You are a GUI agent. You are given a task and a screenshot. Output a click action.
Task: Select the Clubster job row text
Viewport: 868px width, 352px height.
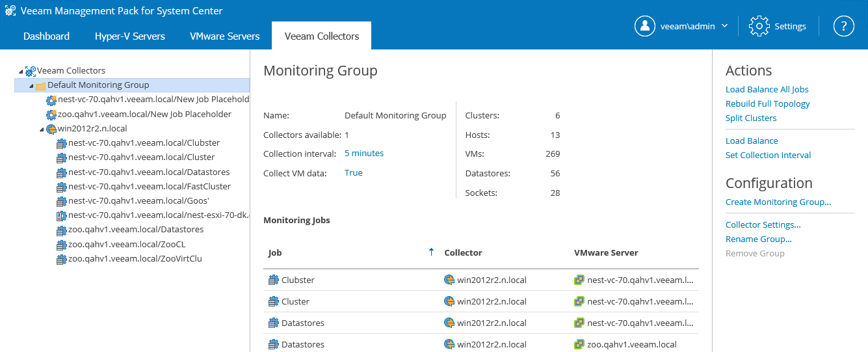[298, 280]
